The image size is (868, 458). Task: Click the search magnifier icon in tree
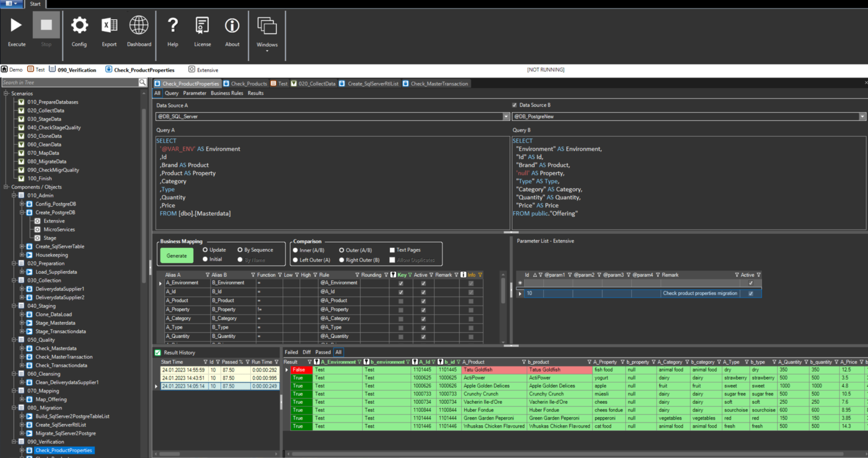tap(142, 83)
